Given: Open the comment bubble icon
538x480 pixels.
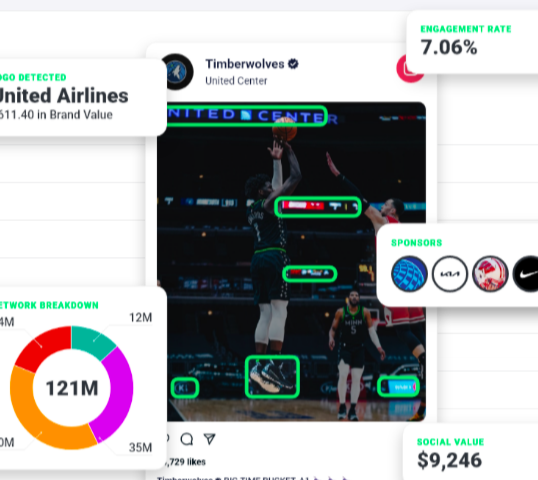Looking at the screenshot, I should (187, 439).
